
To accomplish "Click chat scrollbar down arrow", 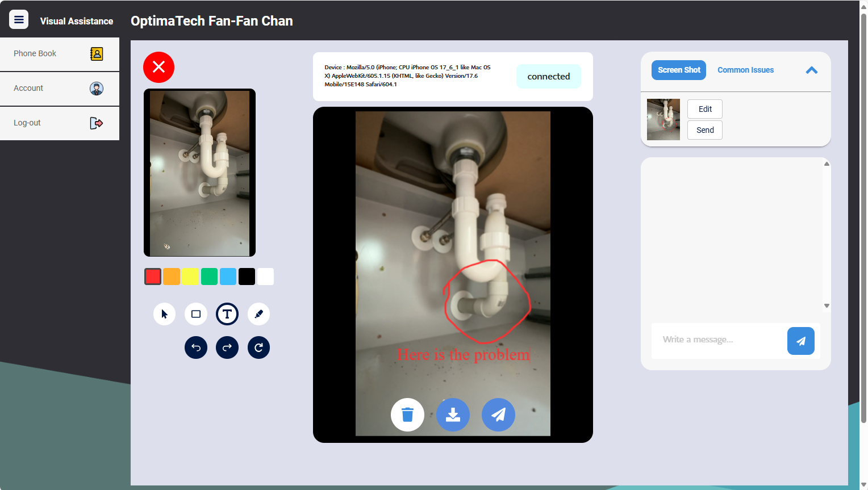I will point(827,305).
